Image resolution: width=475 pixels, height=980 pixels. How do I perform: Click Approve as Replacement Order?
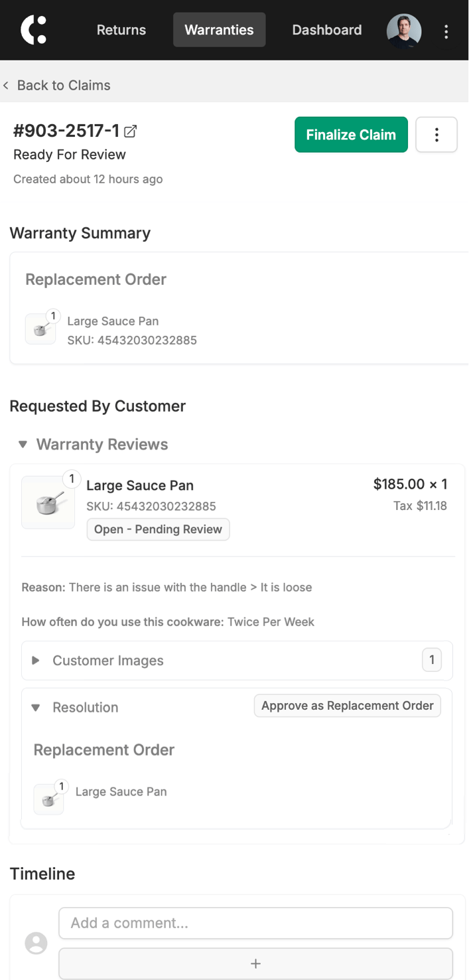[x=348, y=706]
